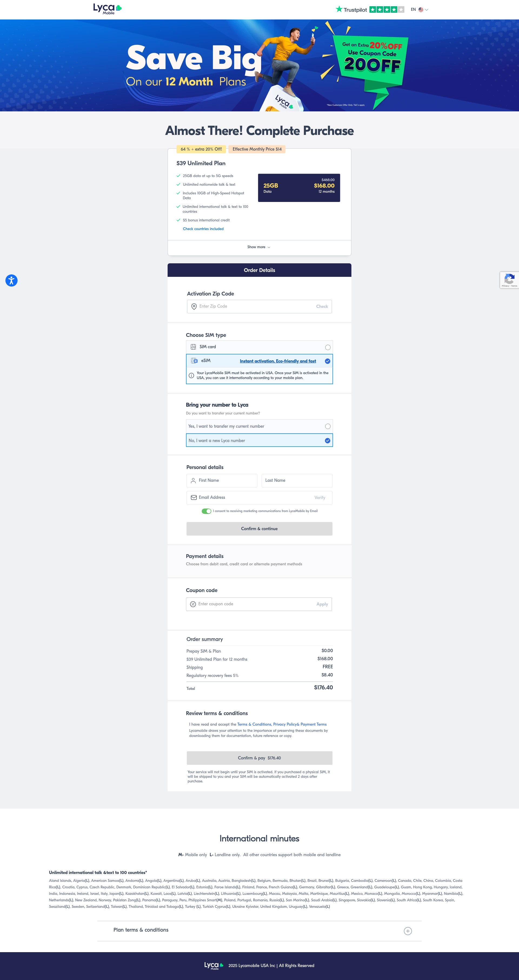Click the Apply coupon button

tap(322, 604)
